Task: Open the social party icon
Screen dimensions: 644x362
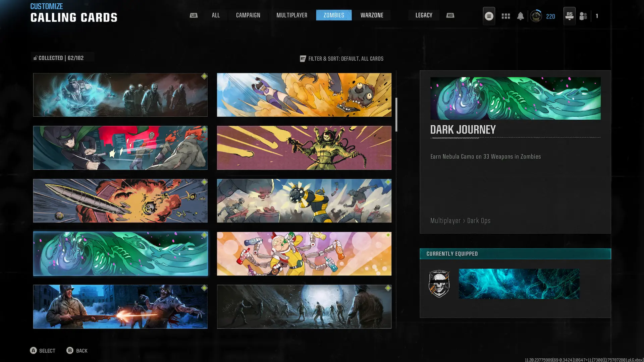Action: tap(583, 16)
